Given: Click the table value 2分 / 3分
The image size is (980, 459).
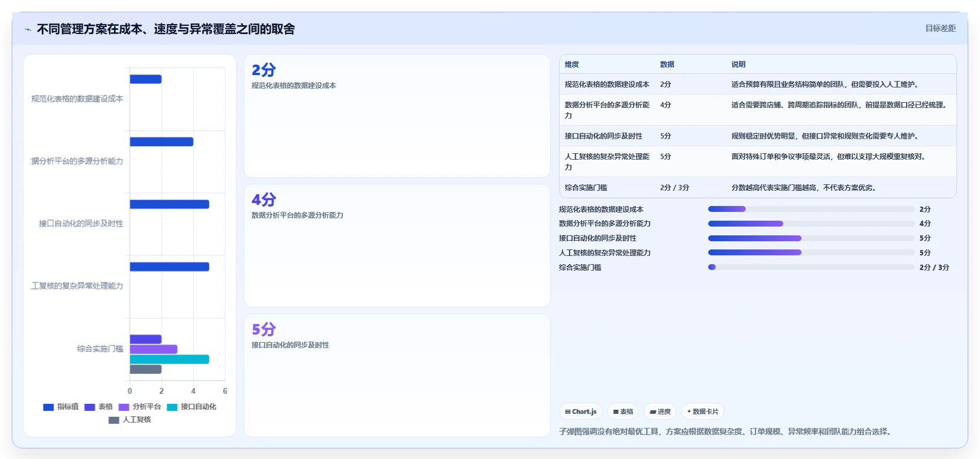Looking at the screenshot, I should coord(675,188).
